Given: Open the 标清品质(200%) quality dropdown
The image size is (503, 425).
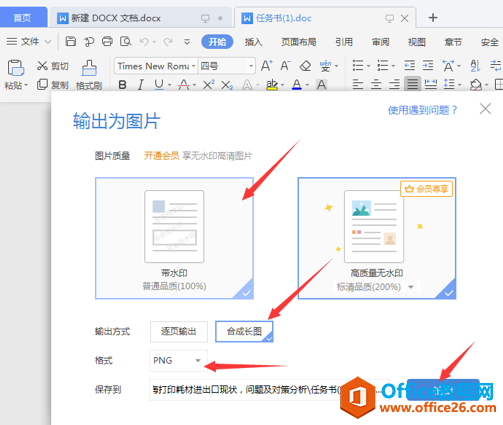Looking at the screenshot, I should click(411, 287).
